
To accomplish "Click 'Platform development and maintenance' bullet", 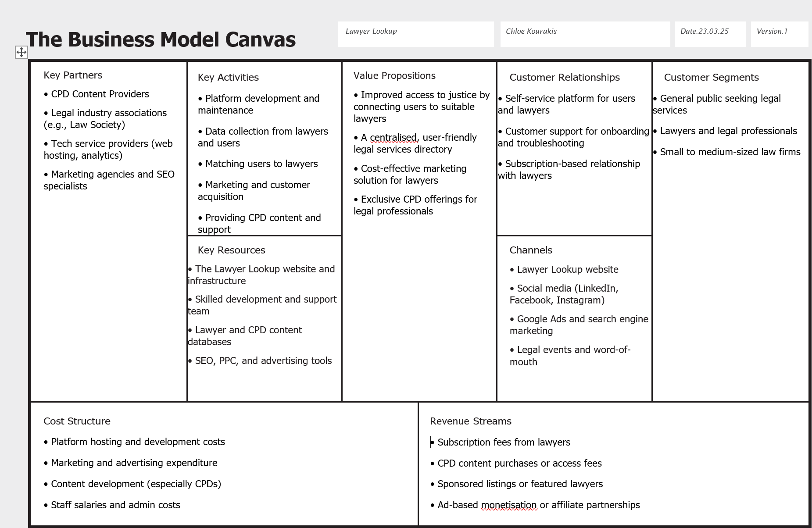I will click(259, 104).
